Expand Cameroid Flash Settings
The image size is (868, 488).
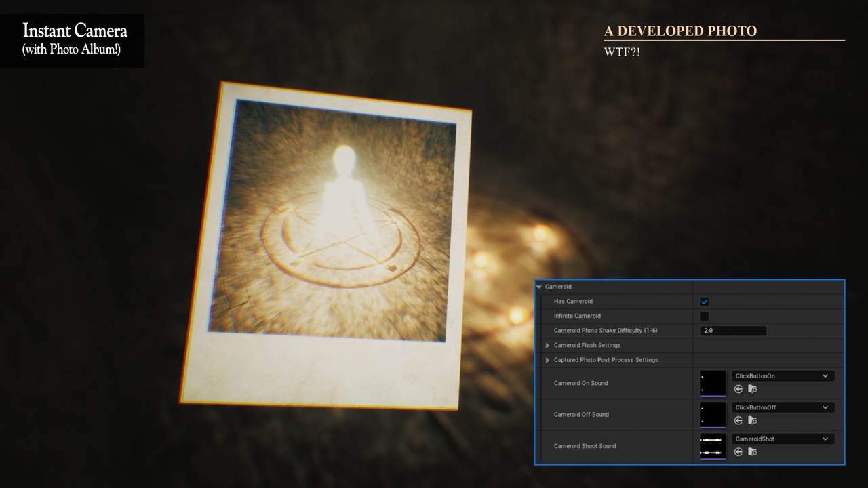(547, 345)
